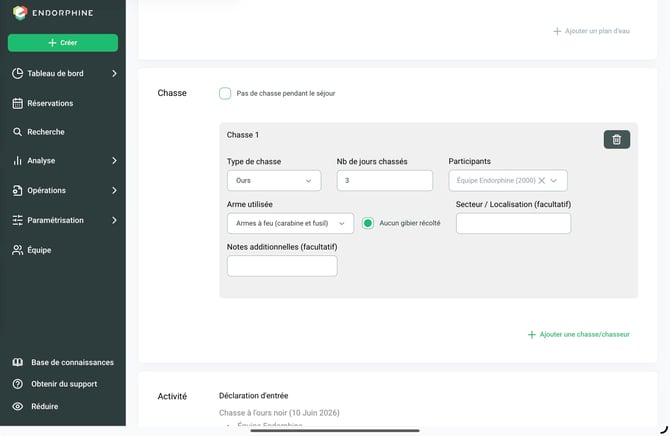
Task: Open Type de chasse dropdown
Action: coord(274,180)
